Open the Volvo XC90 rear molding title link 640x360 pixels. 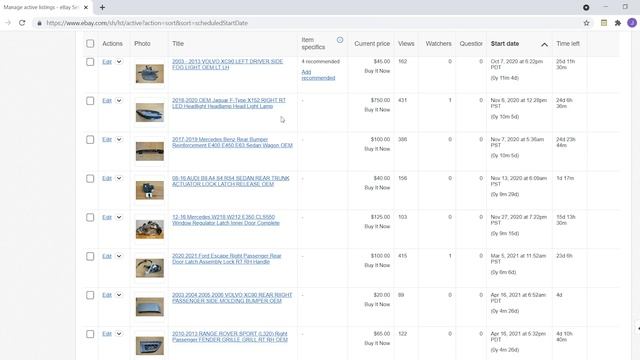232,298
